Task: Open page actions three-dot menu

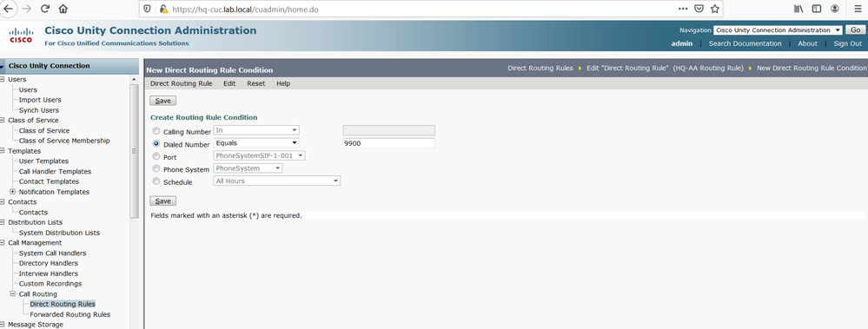Action: click(683, 9)
